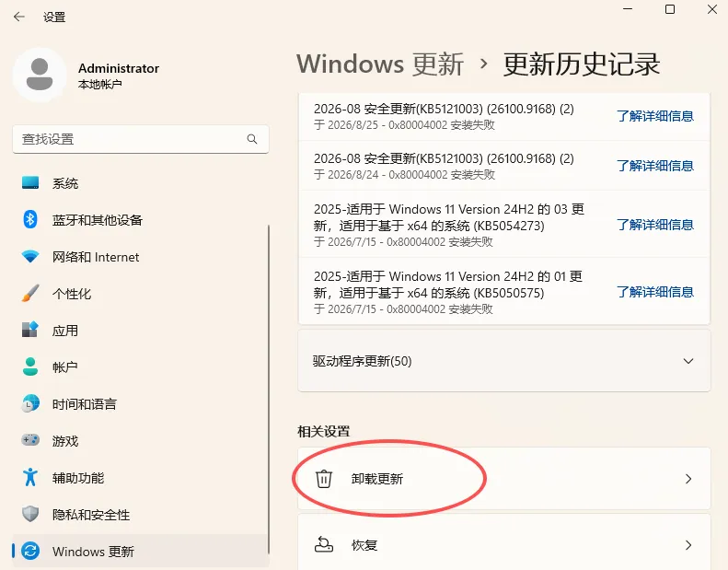Click the 系统 monitor icon
Screen dimensions: 728x570
30,182
